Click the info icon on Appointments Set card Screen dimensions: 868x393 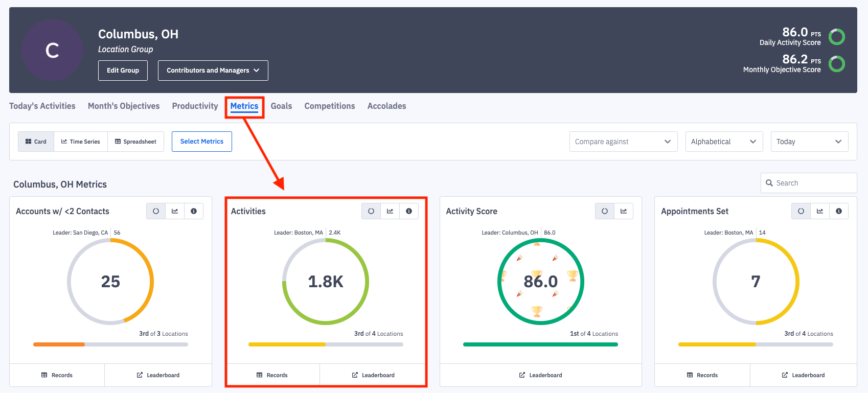[839, 211]
